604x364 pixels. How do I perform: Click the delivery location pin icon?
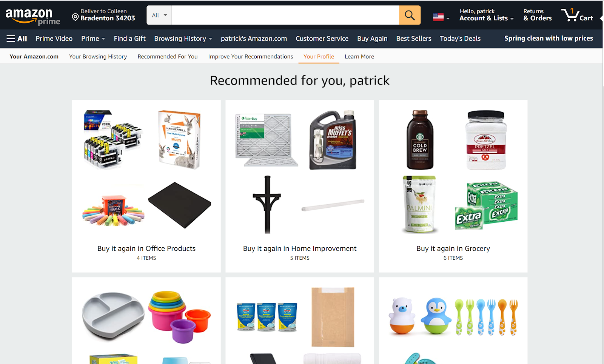[x=75, y=17]
